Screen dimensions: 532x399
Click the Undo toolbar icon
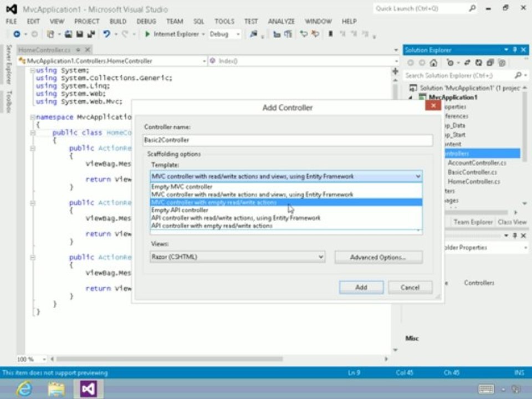[x=107, y=34]
